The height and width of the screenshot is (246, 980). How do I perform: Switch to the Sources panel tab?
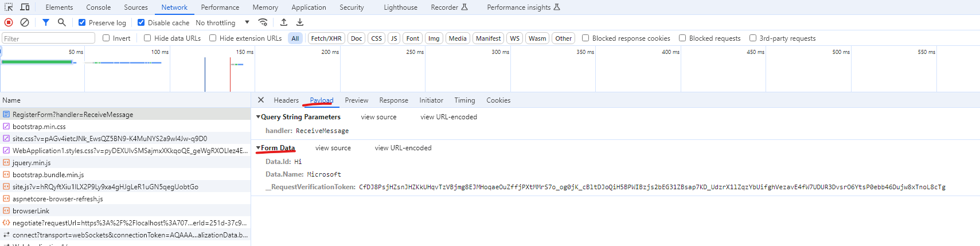(x=136, y=7)
